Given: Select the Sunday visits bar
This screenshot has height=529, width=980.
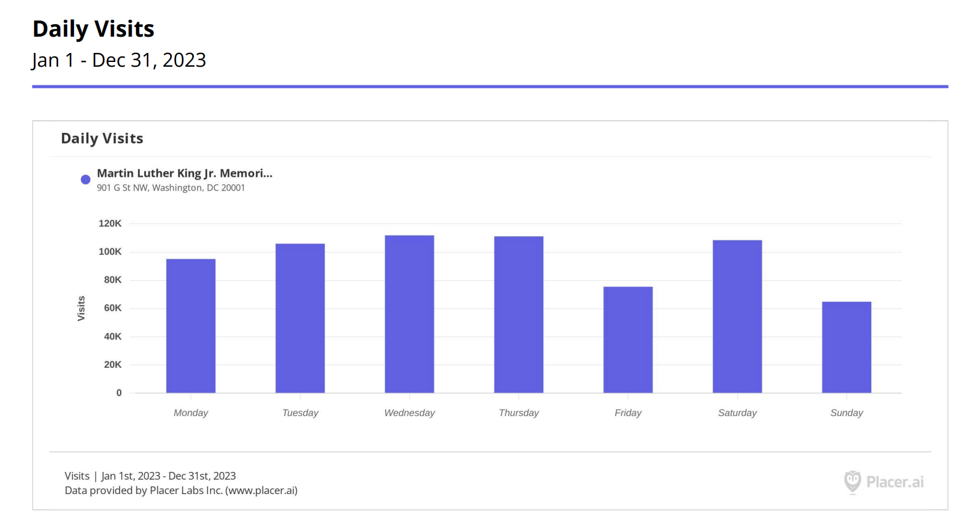Looking at the screenshot, I should [x=846, y=347].
